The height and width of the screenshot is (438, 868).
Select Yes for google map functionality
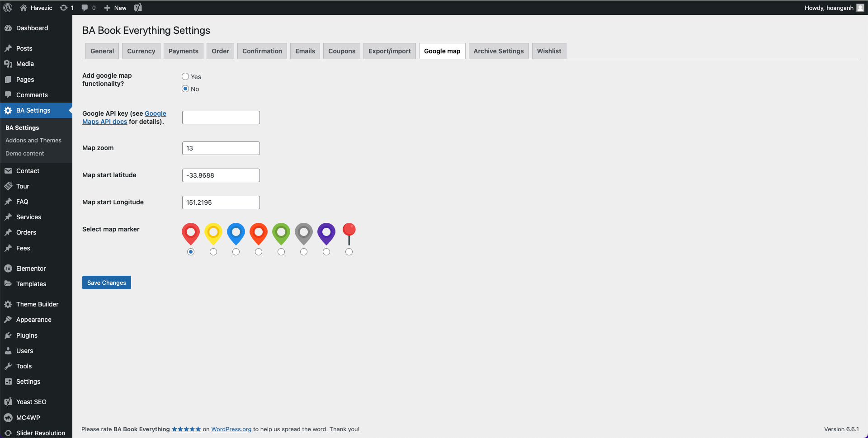click(185, 76)
